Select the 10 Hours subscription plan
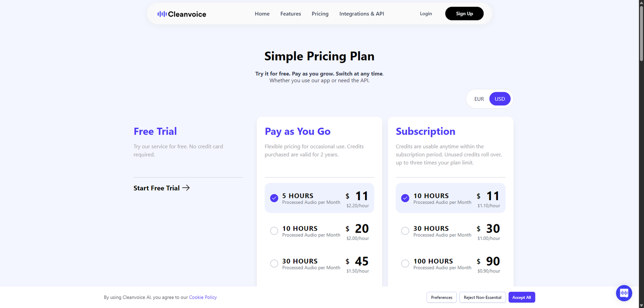644x308 pixels. click(405, 198)
